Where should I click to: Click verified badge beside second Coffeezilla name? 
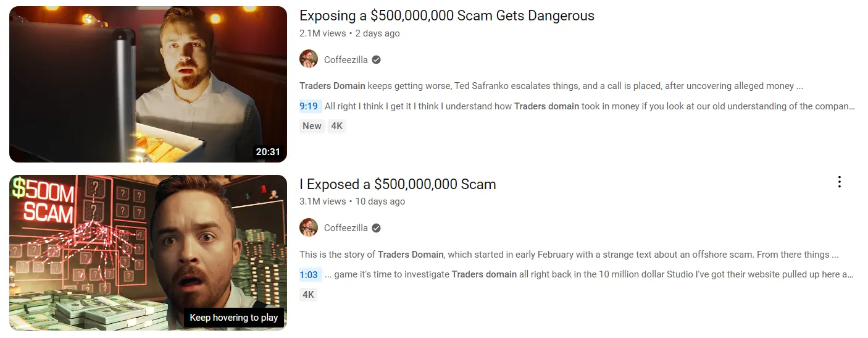[x=376, y=228]
